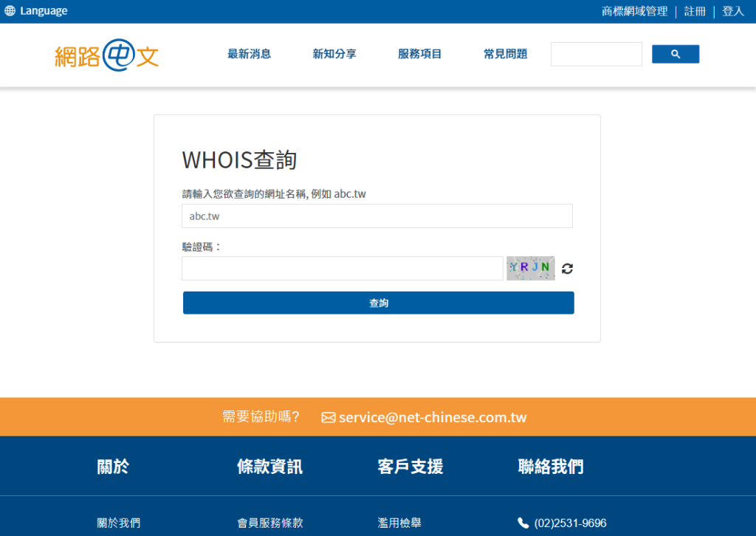Select the 新知分享 navigation item

pos(334,53)
